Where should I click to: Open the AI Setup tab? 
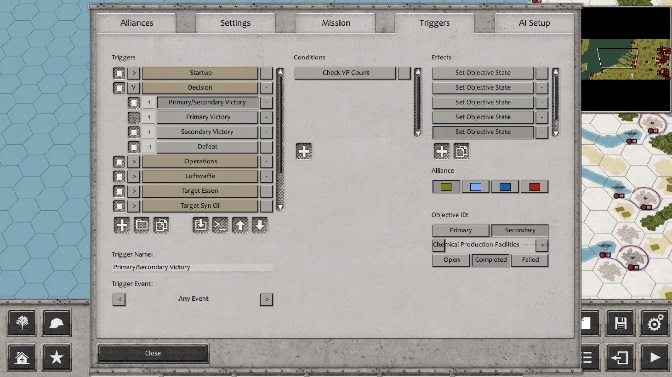pos(534,23)
